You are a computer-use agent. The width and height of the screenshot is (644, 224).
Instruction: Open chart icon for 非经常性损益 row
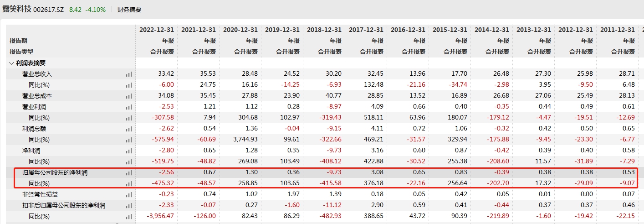(129, 194)
